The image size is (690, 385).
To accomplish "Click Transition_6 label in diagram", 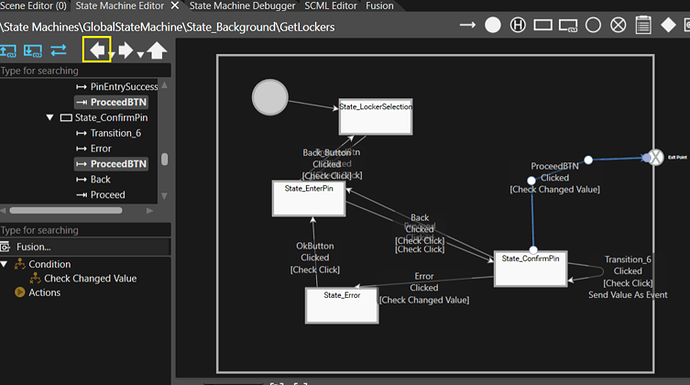I will [x=628, y=259].
